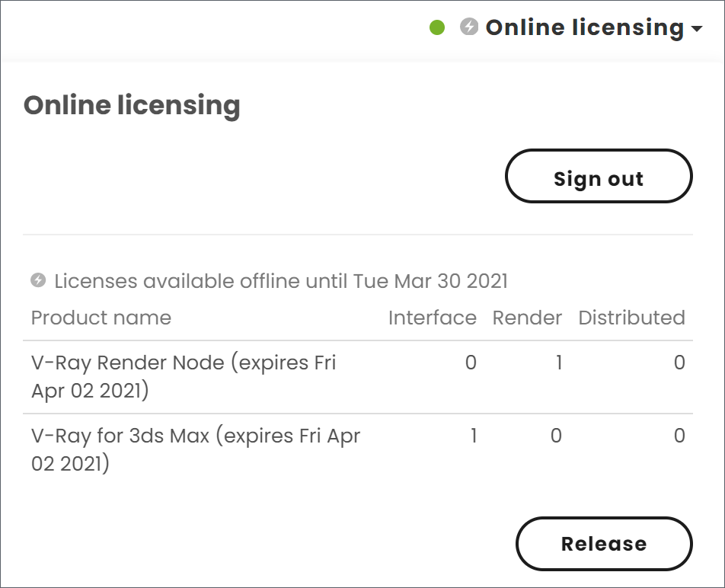Click the Release button
725x588 pixels.
coord(604,544)
